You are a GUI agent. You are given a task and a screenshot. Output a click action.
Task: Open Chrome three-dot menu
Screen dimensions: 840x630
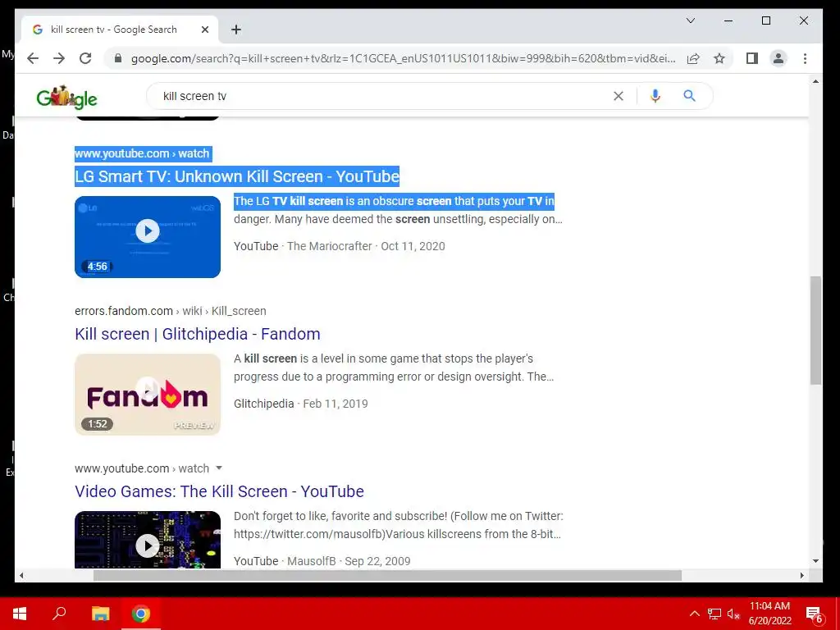point(806,58)
